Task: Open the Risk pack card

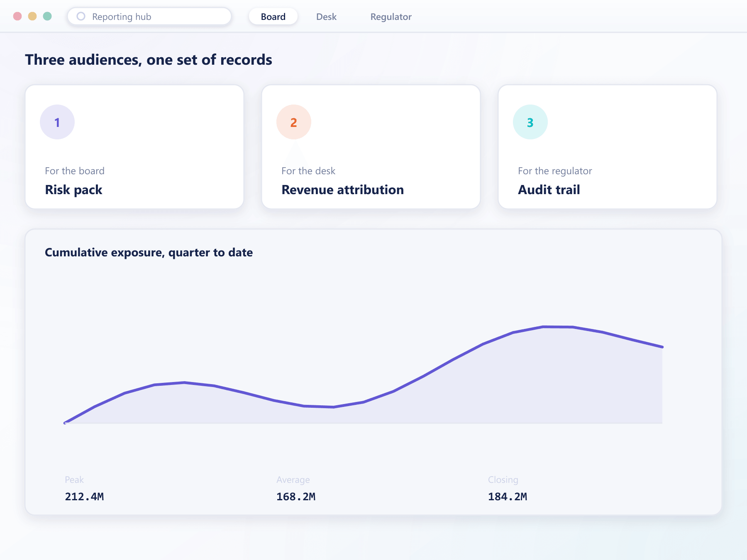Action: coord(134,147)
